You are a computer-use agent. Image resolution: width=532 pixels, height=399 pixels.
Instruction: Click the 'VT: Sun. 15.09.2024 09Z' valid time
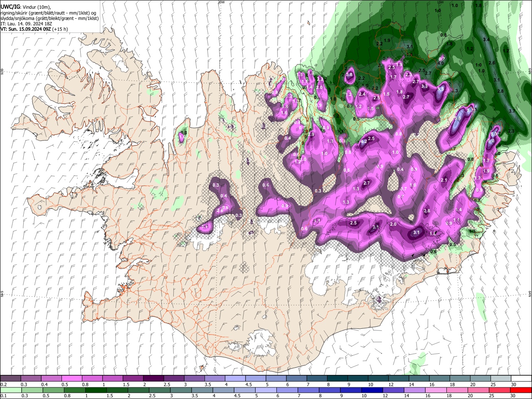tap(26, 29)
